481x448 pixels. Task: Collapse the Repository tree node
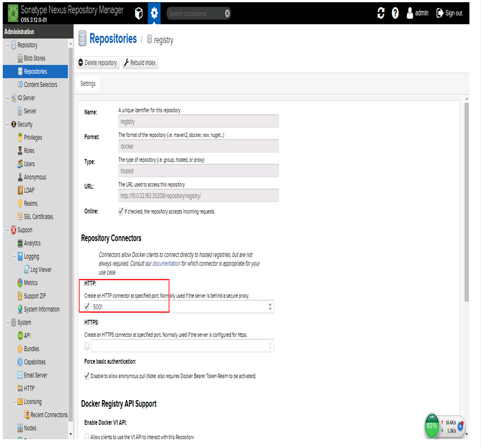pos(8,45)
